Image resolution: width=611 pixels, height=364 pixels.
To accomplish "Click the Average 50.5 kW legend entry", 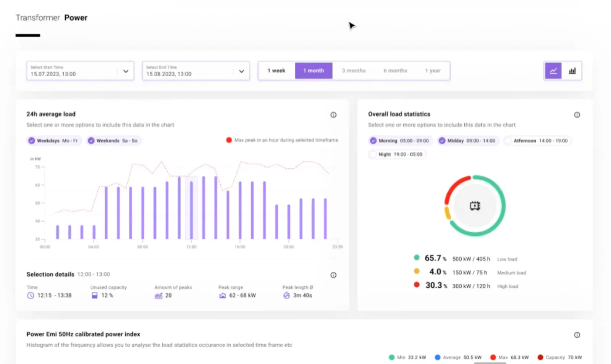I will (458, 358).
